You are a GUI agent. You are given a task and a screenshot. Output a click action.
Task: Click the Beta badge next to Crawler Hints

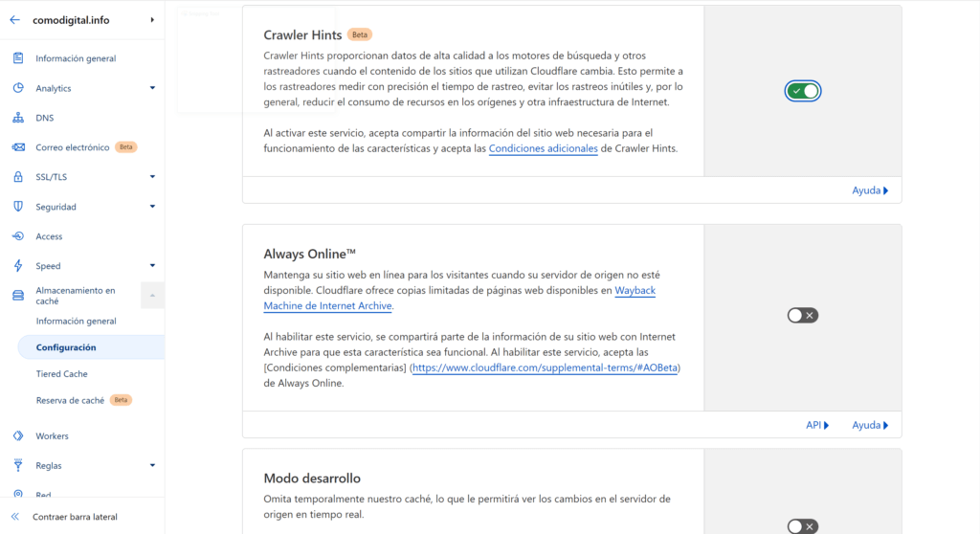(360, 35)
